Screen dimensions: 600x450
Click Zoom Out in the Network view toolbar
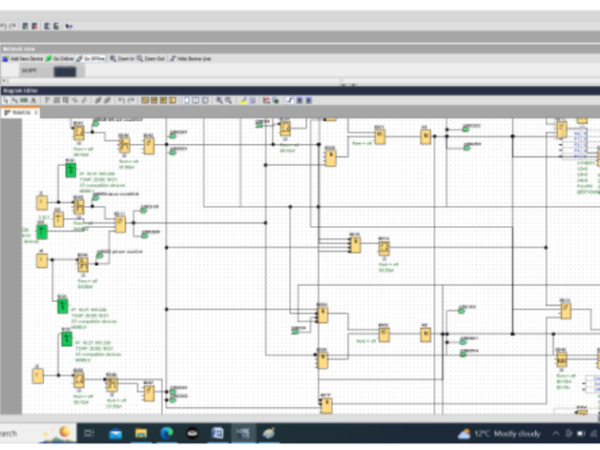151,59
